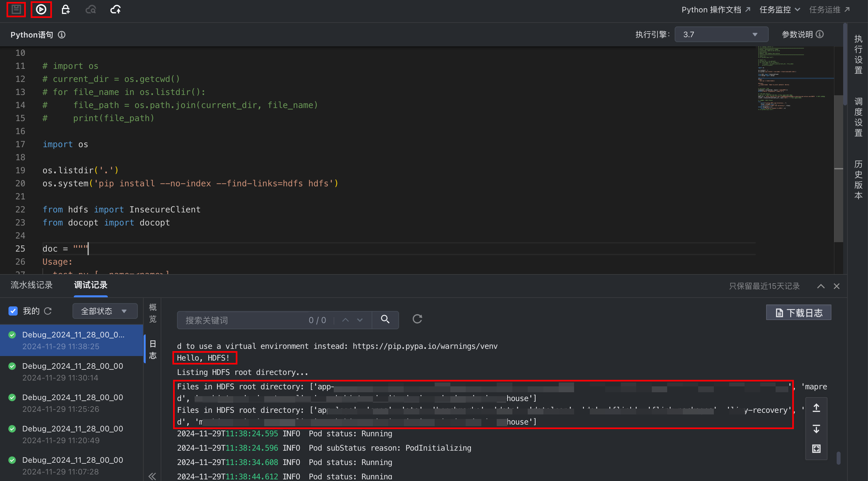The image size is (868, 481).
Task: Click log line 'Pod subStatus reason: PodInitializing'
Action: [x=390, y=448]
